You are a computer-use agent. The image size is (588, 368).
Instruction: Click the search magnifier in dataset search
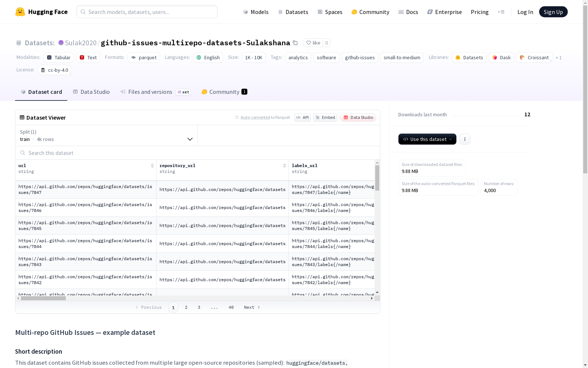tap(23, 153)
